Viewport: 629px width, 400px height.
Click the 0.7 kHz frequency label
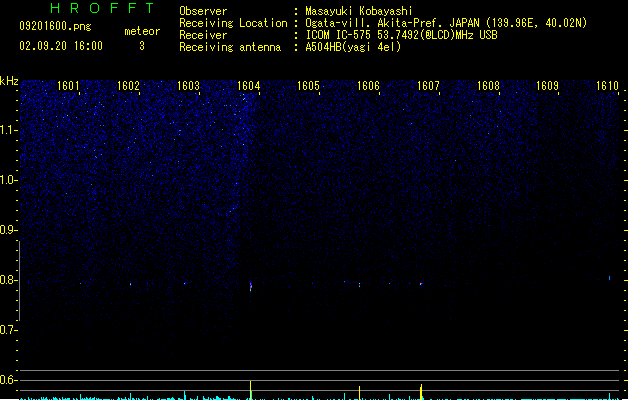[8, 330]
